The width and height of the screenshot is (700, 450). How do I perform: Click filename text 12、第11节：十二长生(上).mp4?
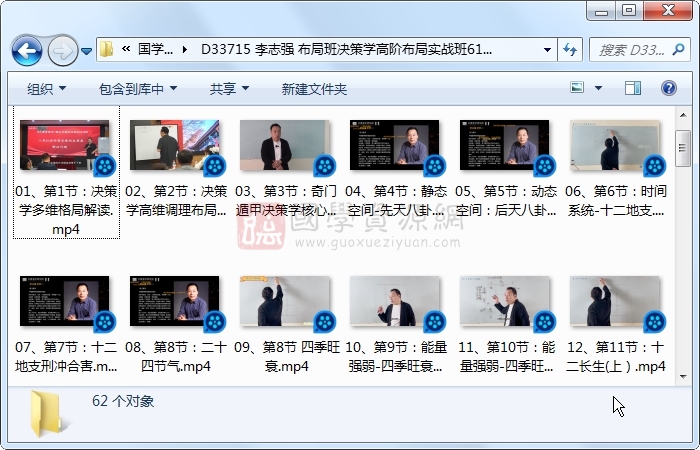[x=616, y=356]
